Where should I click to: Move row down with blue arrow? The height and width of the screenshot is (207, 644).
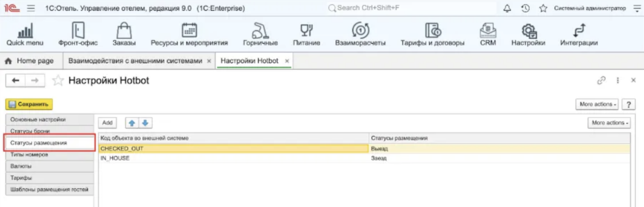pyautogui.click(x=145, y=123)
